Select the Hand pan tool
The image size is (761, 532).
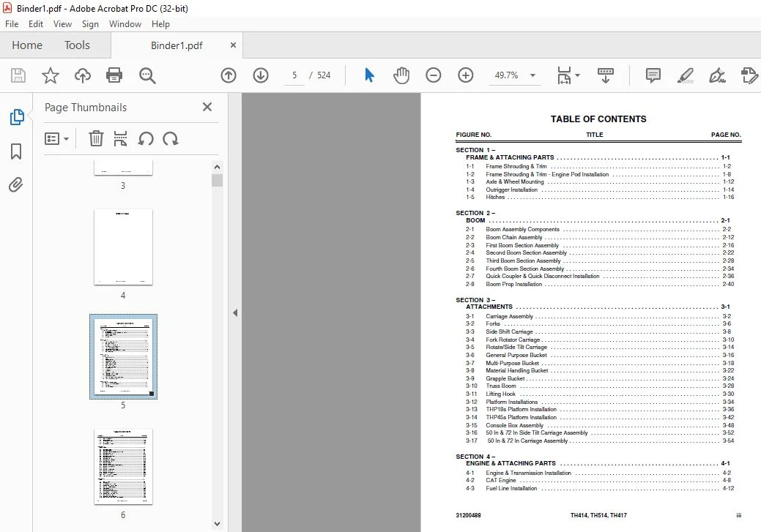[x=401, y=75]
